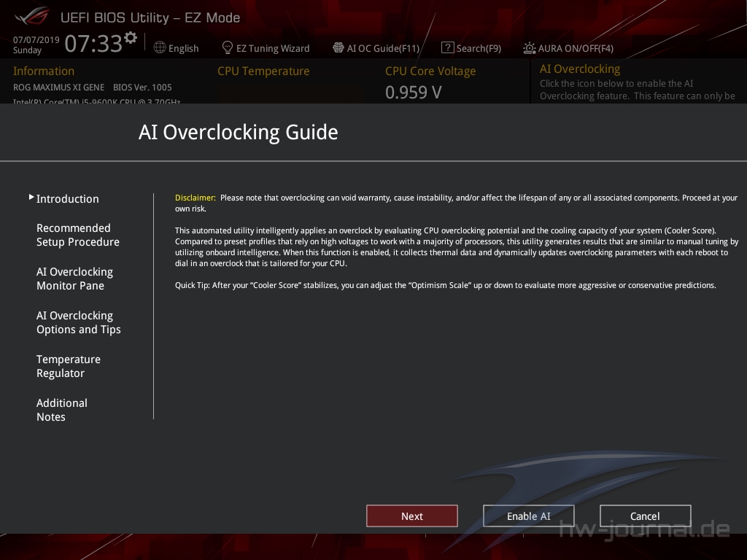The width and height of the screenshot is (747, 560).
Task: Click BIOS Ver. 1005 text
Action: coord(142,87)
